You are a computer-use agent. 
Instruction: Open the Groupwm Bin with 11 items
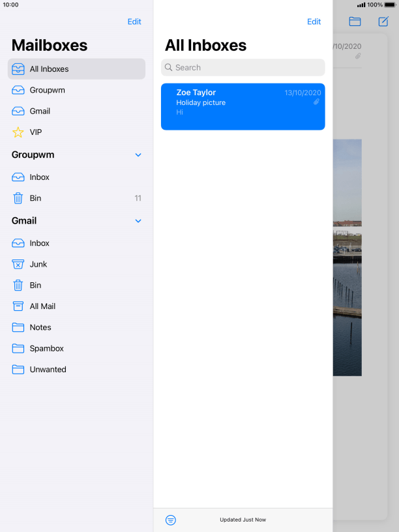click(x=76, y=198)
